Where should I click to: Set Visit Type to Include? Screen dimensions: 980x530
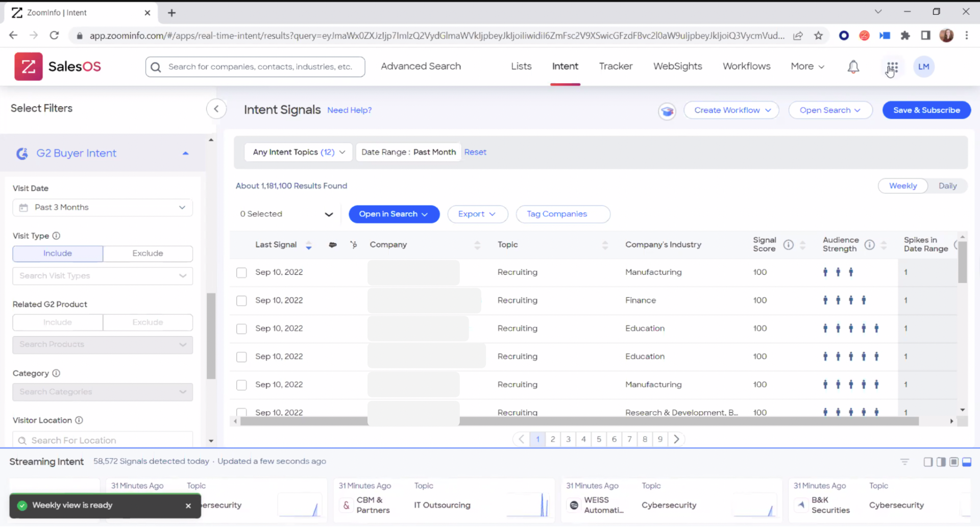click(x=58, y=254)
